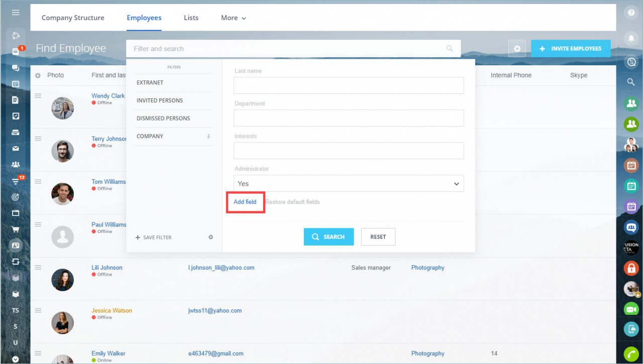Click the blue SEARCH button
The height and width of the screenshot is (364, 643).
(329, 237)
